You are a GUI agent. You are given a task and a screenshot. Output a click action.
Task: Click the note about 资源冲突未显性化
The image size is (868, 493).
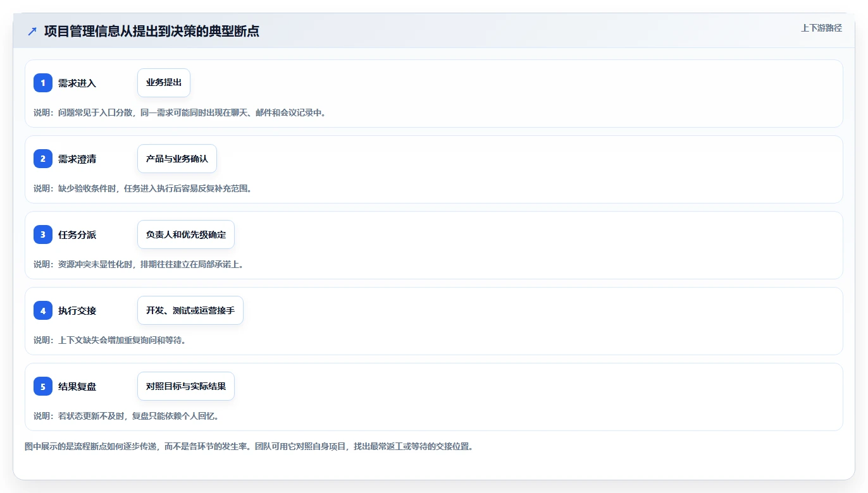[x=139, y=264]
